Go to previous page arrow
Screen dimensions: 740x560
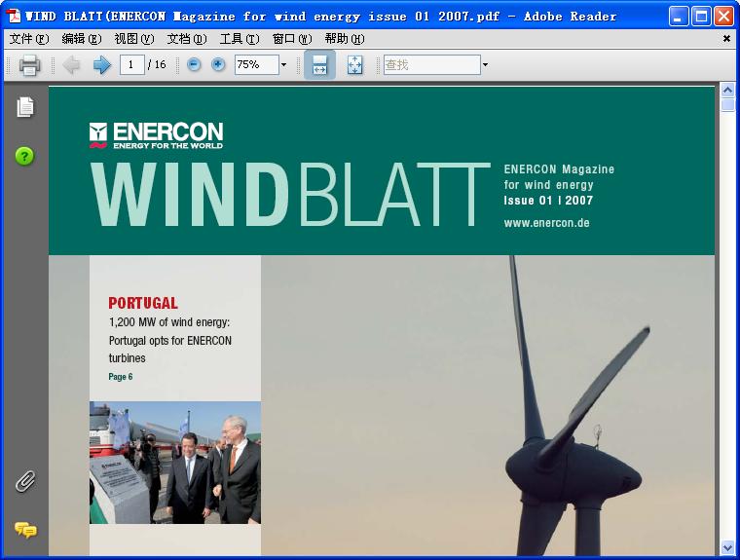[x=72, y=64]
